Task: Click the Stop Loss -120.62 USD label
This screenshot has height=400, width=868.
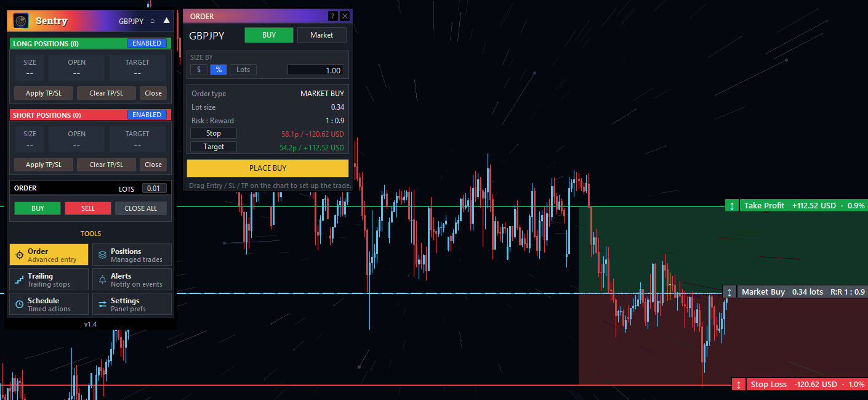Action: coord(807,385)
